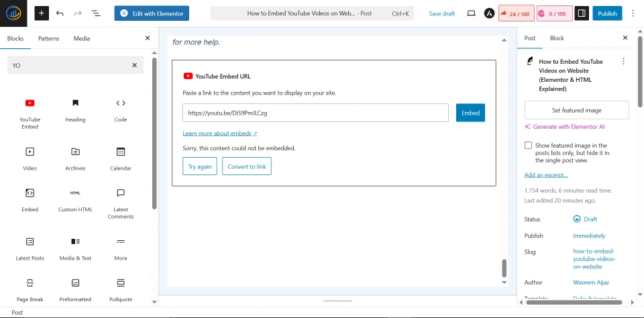The image size is (644, 318).
Task: Click the inserter panel scrollbar thumb
Action: point(154,133)
